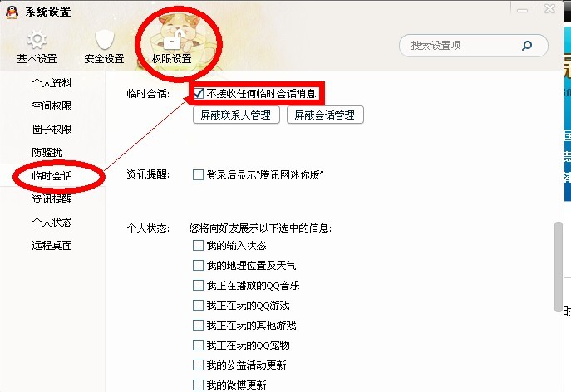Screen dimensions: 571x392
Task: Enable 登录后显示腾讯网迷你版 checkbox
Action: pos(198,174)
